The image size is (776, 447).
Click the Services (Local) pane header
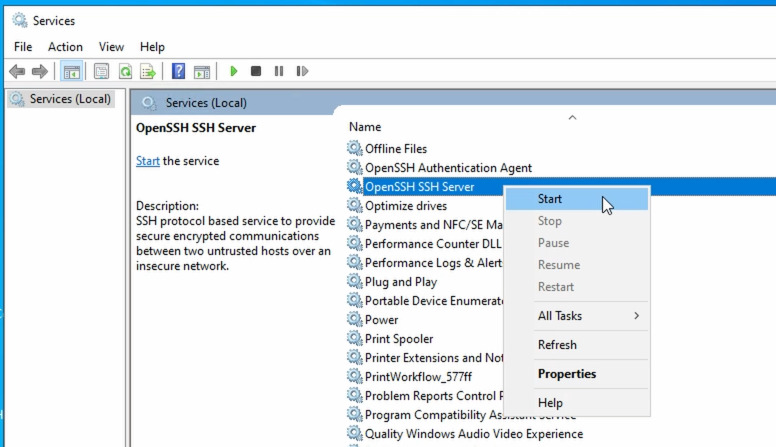pyautogui.click(x=206, y=103)
